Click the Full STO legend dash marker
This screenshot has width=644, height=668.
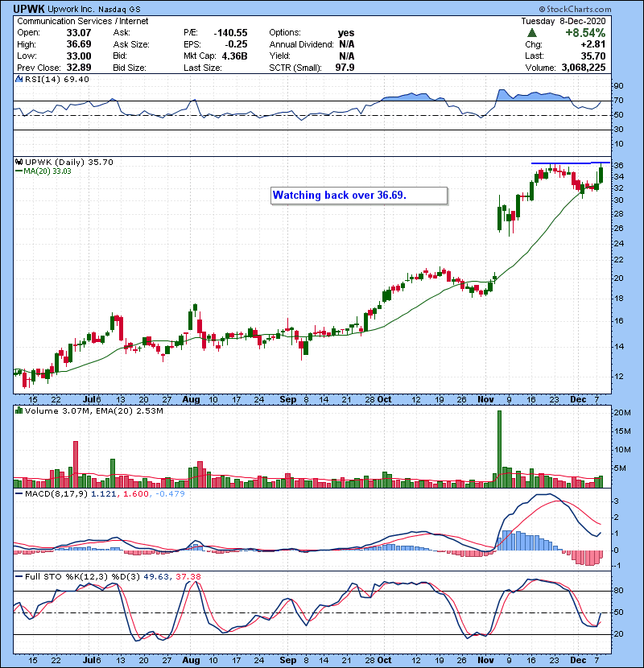[19, 576]
